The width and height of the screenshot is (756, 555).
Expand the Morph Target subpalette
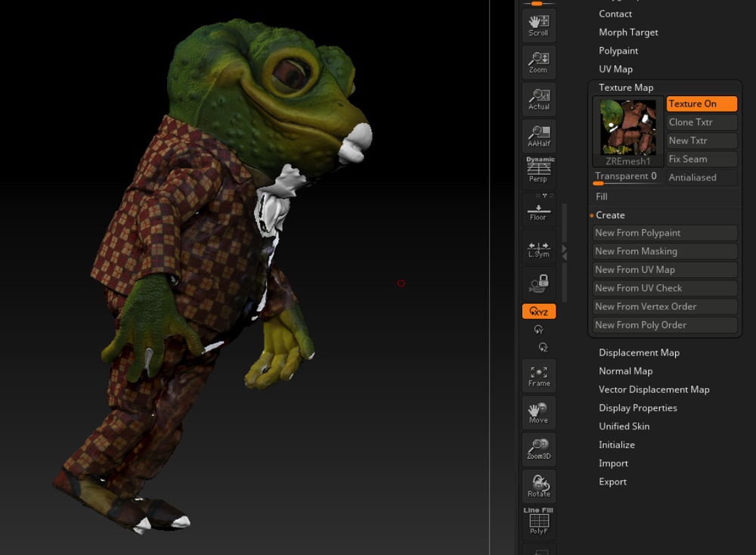tap(628, 33)
